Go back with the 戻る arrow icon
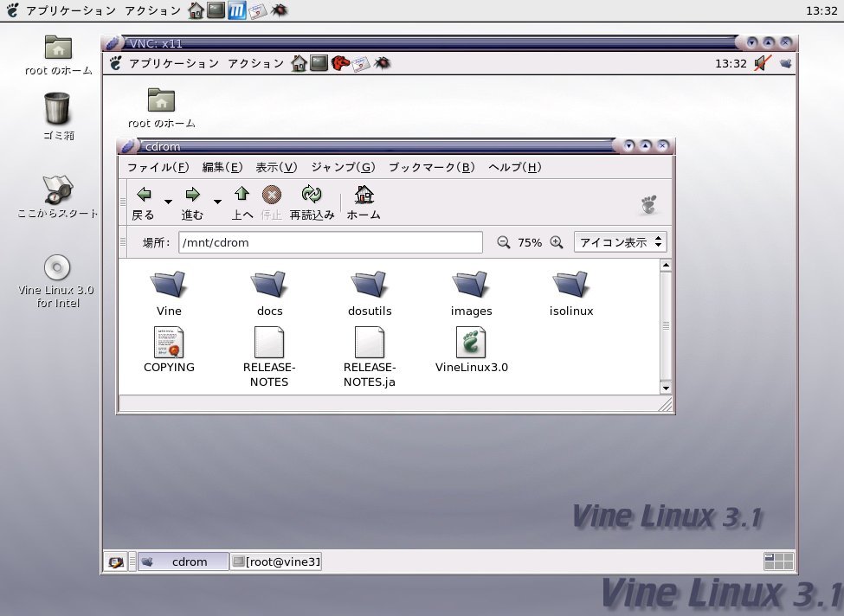The width and height of the screenshot is (844, 616). (x=144, y=194)
